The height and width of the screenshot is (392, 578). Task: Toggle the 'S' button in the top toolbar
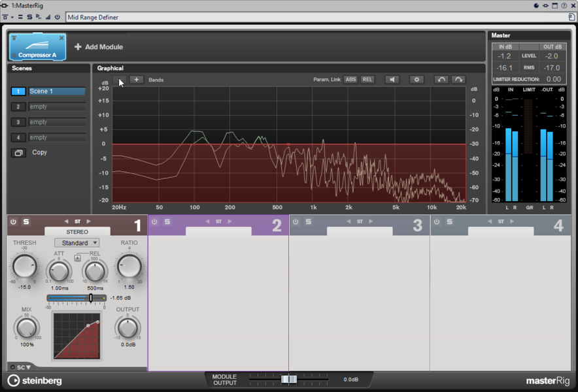(29, 17)
